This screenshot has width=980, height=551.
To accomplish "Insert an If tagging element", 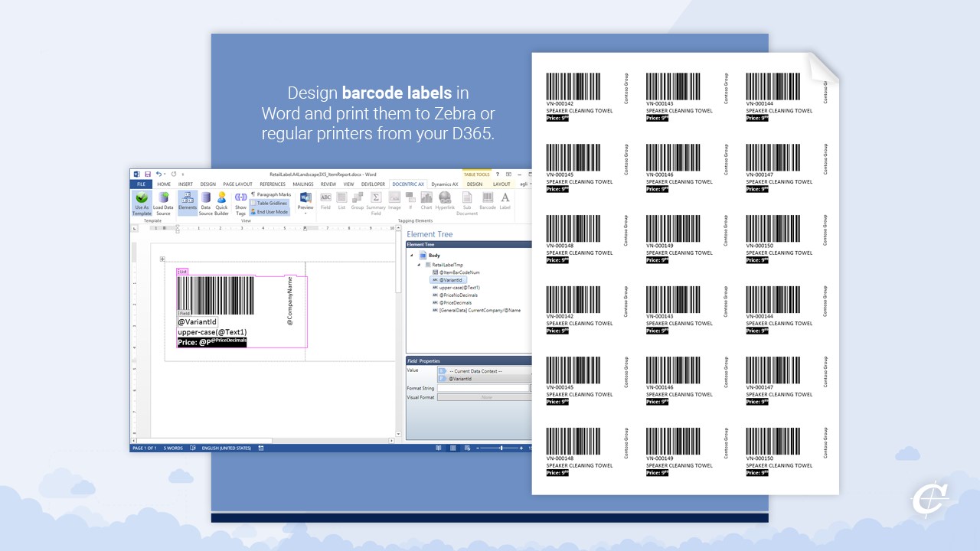I will pos(410,201).
